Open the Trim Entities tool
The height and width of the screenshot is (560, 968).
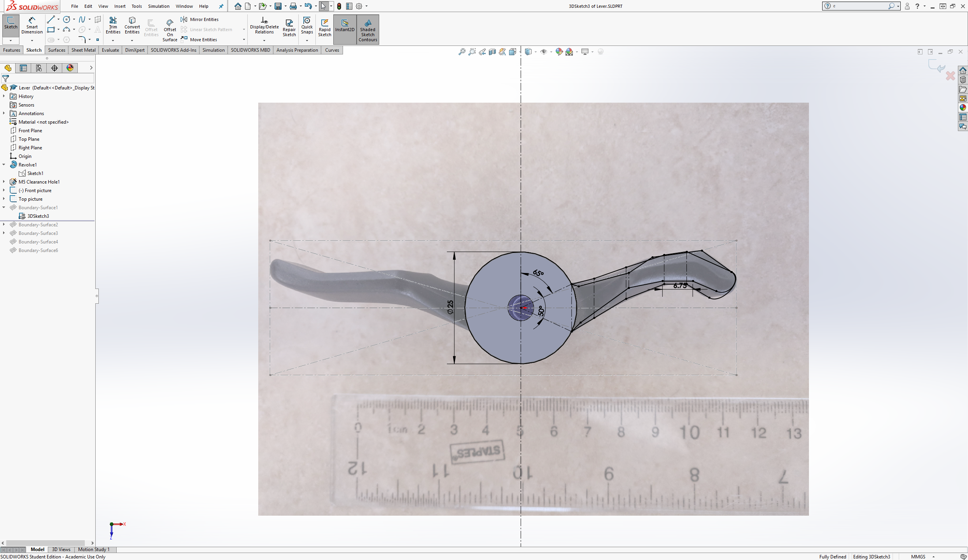click(113, 26)
